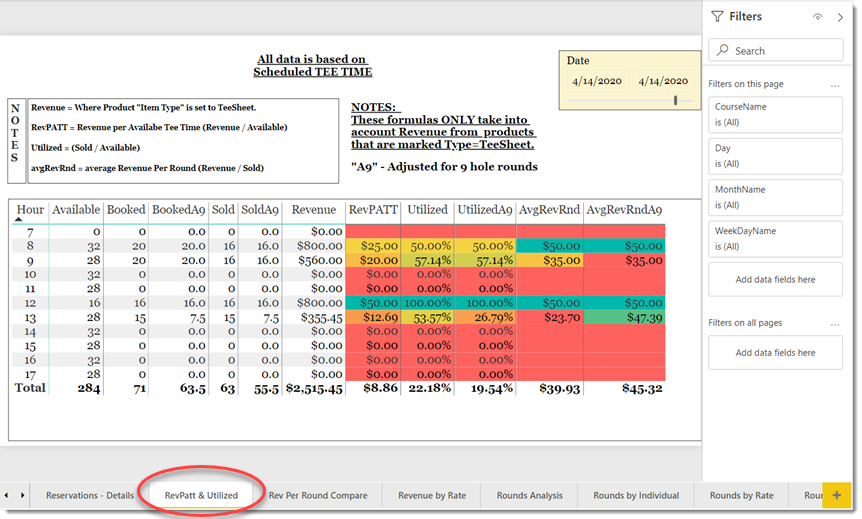Open the Revenue by Rate tab
Image resolution: width=862 pixels, height=519 pixels.
tap(432, 495)
